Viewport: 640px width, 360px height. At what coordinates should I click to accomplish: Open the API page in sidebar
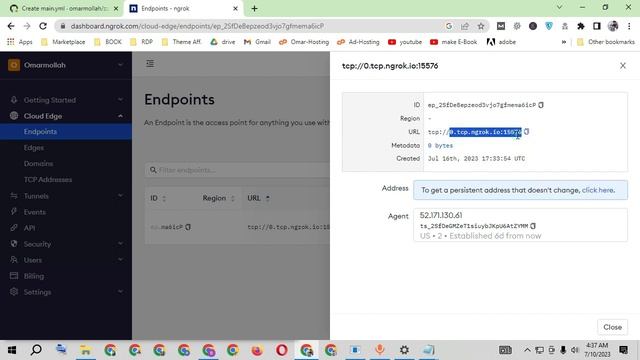29,228
